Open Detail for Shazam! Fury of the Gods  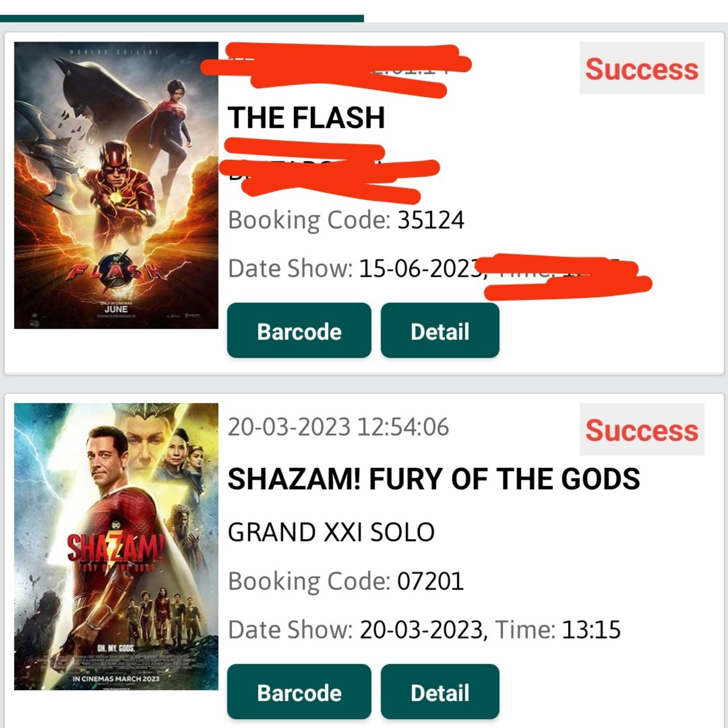point(440,692)
